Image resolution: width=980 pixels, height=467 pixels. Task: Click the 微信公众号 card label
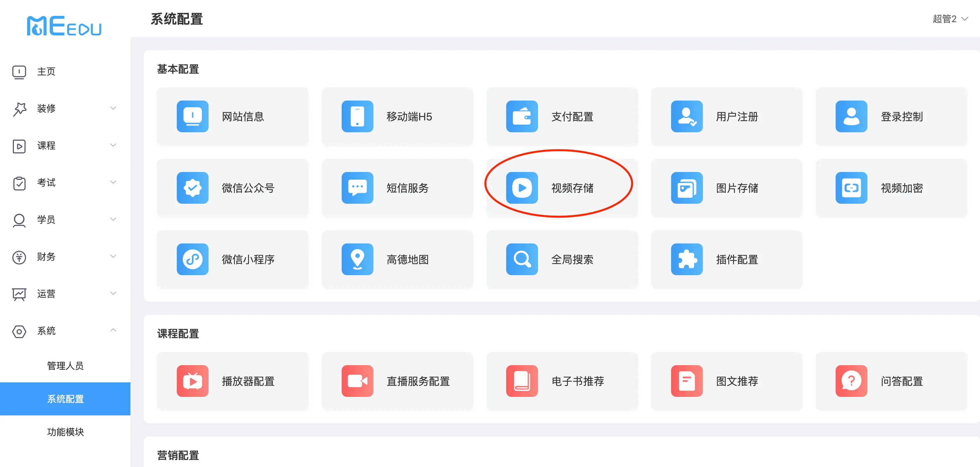click(x=248, y=188)
